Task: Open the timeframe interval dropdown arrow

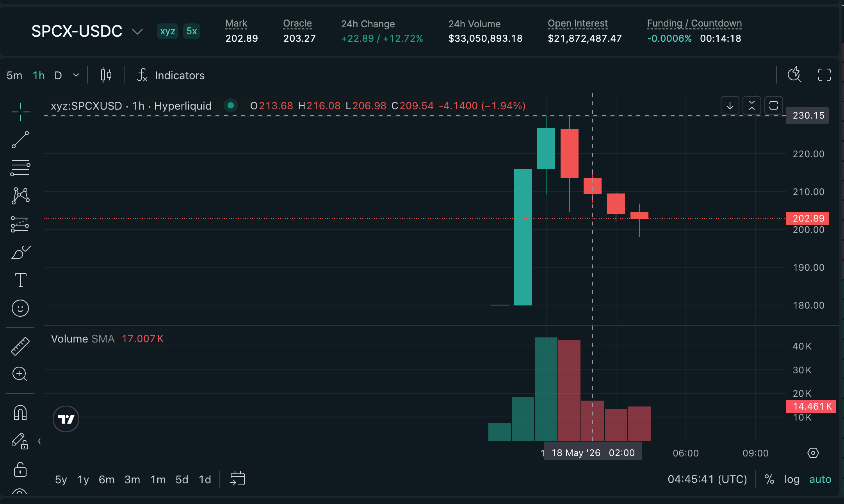Action: click(76, 75)
